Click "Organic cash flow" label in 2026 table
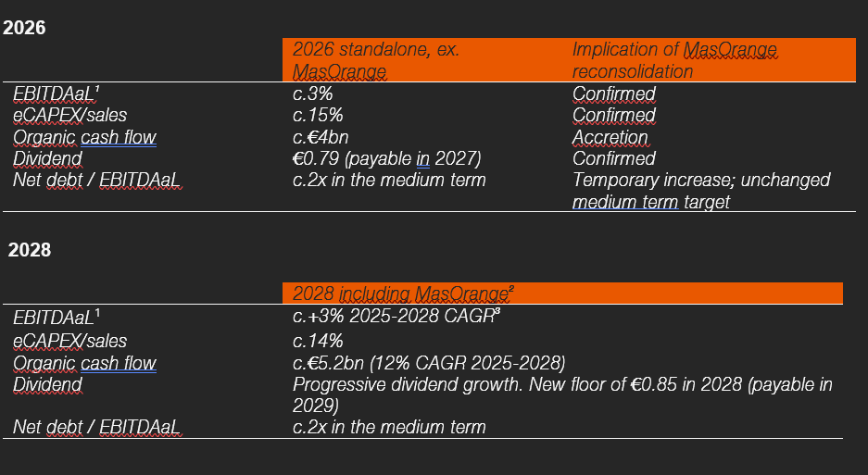This screenshot has height=475, width=868. coord(84,137)
